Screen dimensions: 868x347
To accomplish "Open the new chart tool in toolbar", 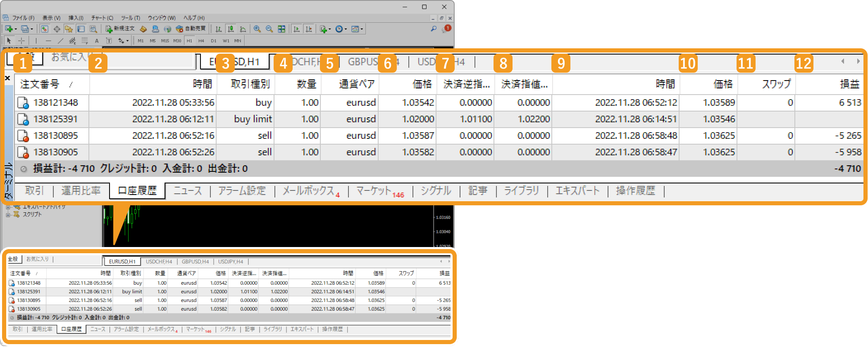I will tap(9, 29).
